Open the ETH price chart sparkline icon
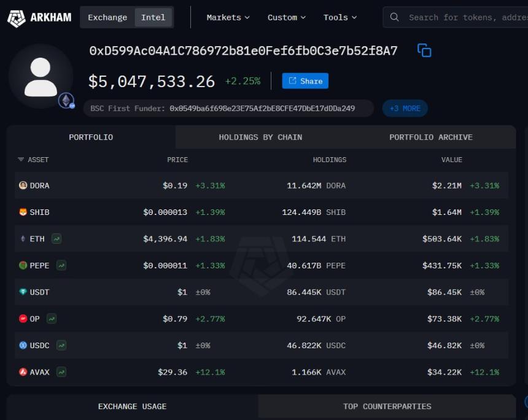The height and width of the screenshot is (420, 528). pos(56,239)
